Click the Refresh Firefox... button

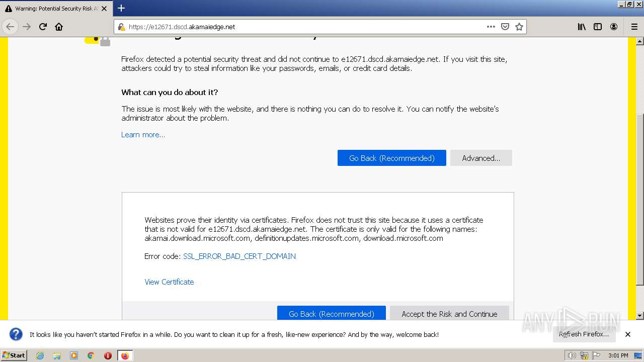coord(584,334)
